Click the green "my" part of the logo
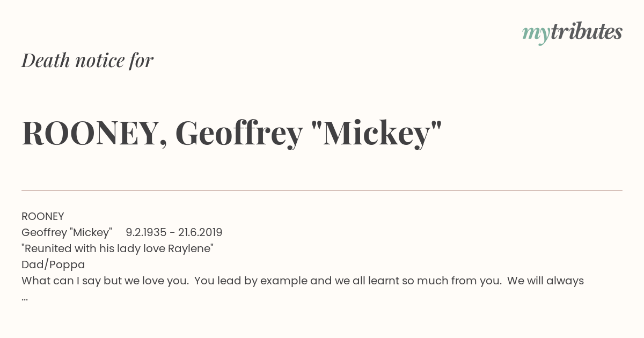 click(x=536, y=33)
